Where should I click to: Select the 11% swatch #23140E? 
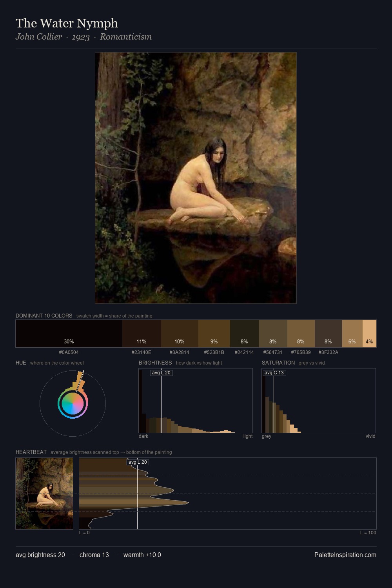pos(142,334)
